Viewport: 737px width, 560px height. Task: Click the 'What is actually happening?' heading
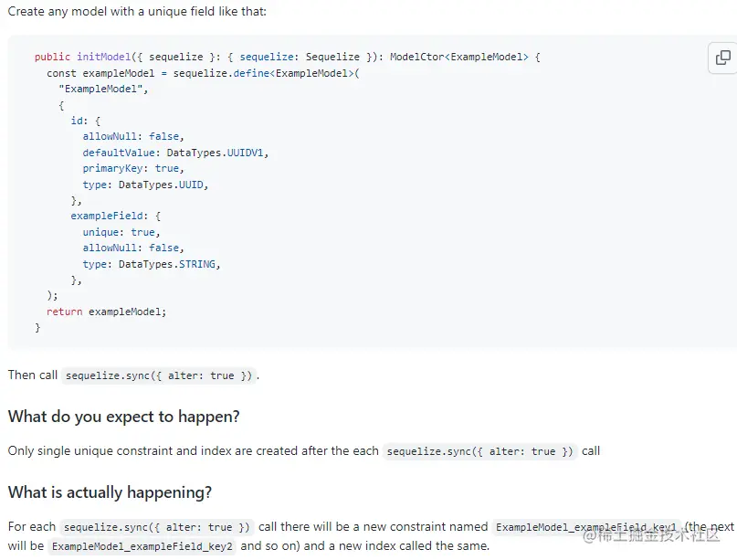click(111, 492)
